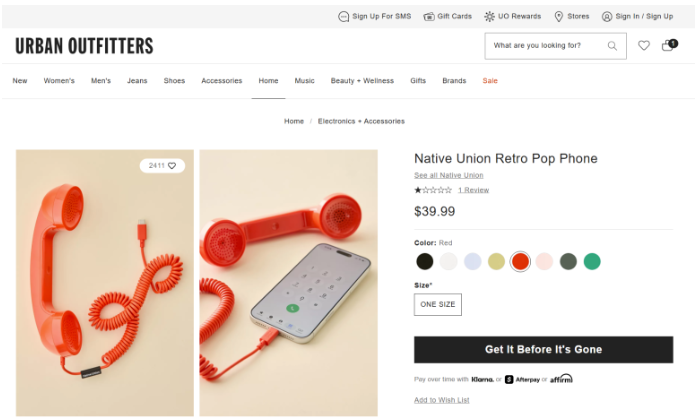Focus the What are you looking for field
This screenshot has height=419, width=698.
pyautogui.click(x=548, y=45)
